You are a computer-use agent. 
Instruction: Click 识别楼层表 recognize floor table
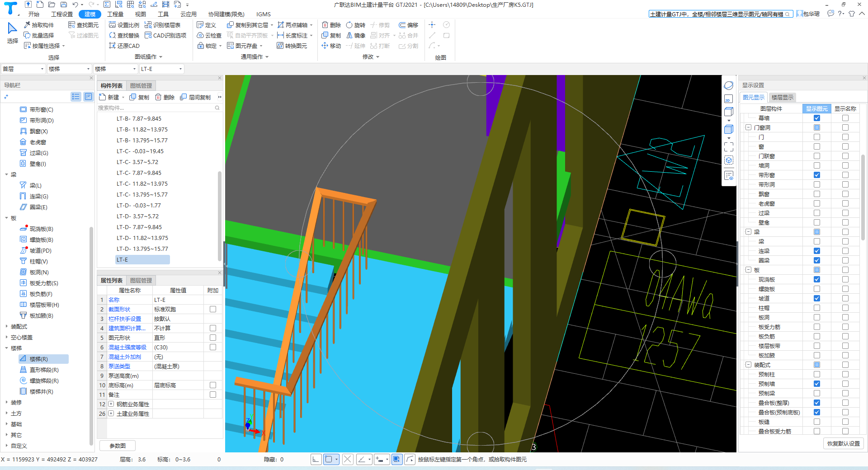[163, 25]
